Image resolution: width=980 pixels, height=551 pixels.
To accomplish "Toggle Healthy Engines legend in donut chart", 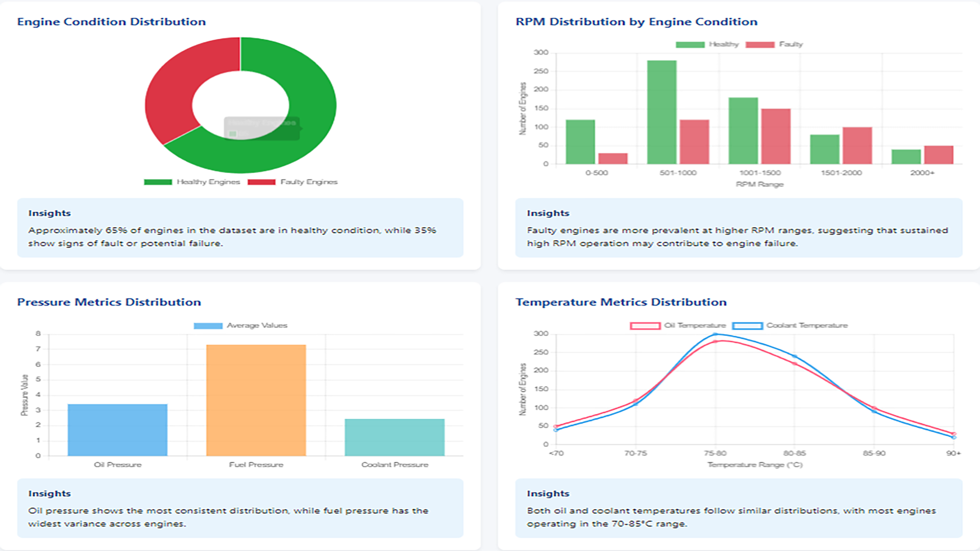I will (192, 182).
